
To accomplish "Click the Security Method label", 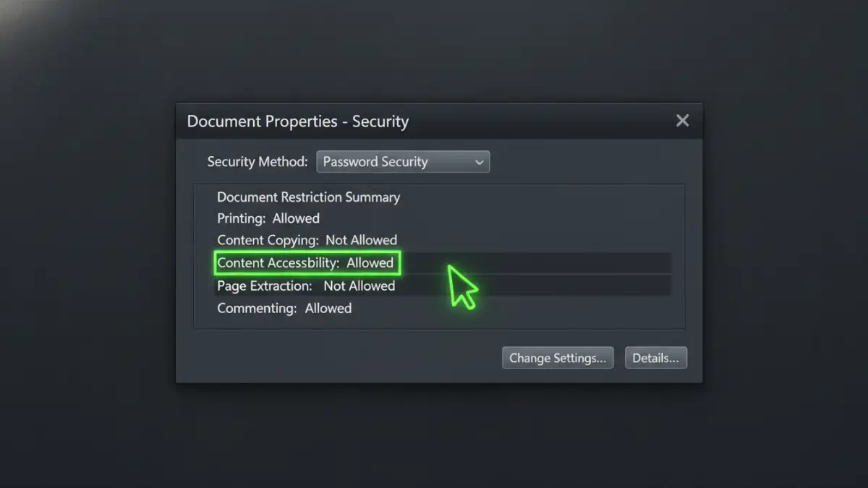I will (257, 161).
